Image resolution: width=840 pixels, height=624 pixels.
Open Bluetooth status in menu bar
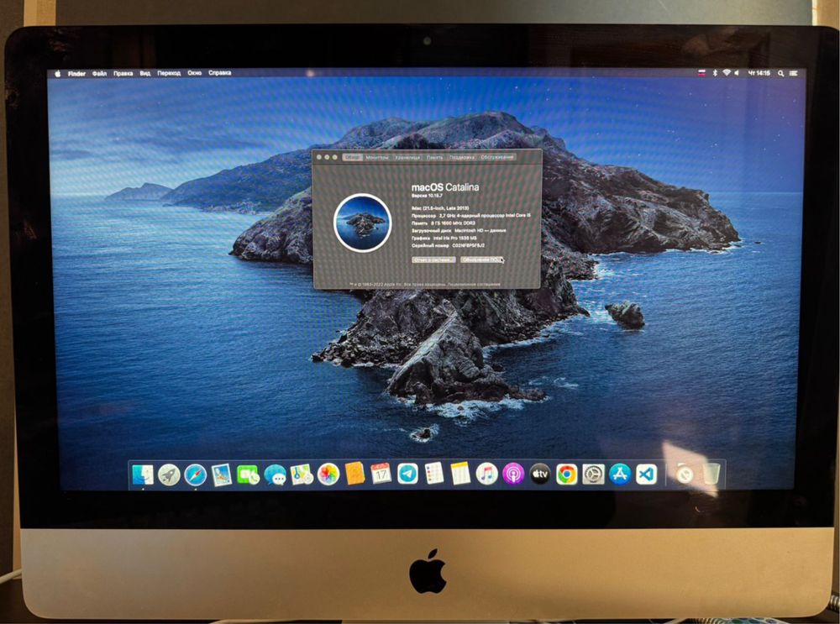click(x=715, y=73)
